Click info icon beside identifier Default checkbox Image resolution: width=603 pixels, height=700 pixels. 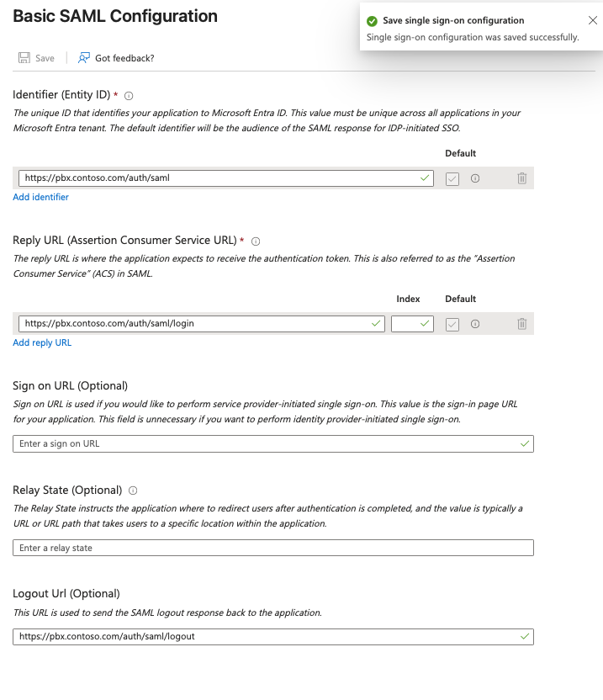pos(475,178)
